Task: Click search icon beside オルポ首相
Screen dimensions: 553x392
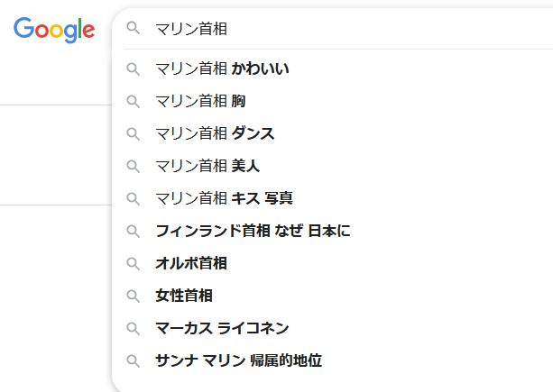Action: pos(134,263)
